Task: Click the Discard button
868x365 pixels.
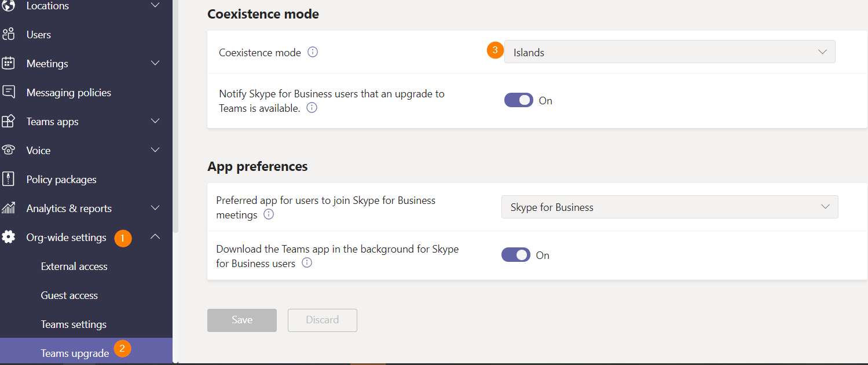Action: [323, 320]
